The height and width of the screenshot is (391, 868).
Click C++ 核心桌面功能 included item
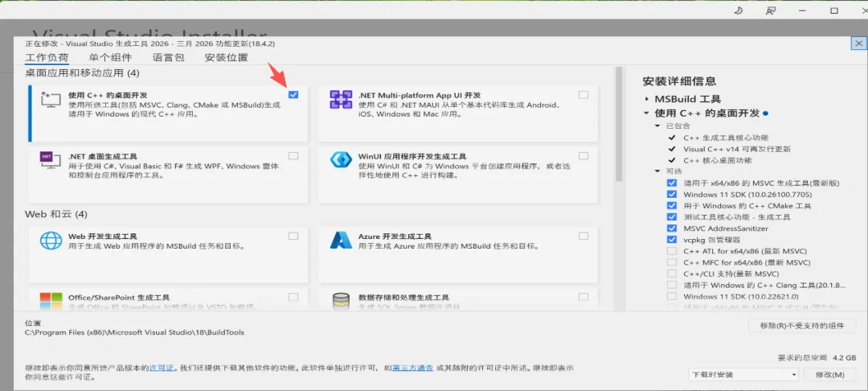click(718, 161)
